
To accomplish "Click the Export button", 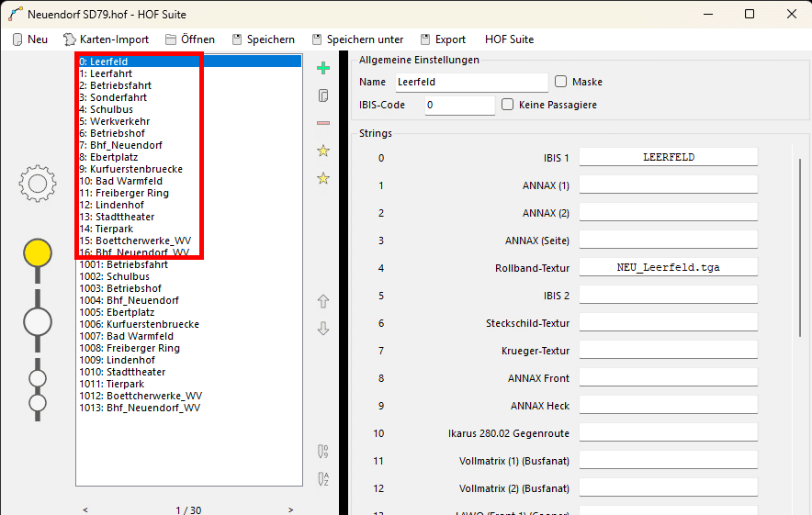I will click(443, 39).
